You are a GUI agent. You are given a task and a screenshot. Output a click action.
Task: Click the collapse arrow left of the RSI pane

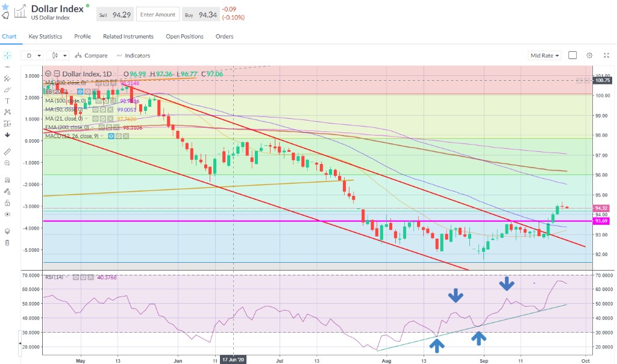tap(20, 344)
